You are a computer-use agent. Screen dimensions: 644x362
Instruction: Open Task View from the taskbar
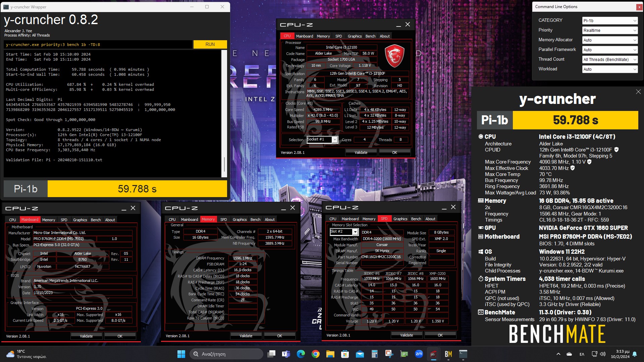point(271,354)
